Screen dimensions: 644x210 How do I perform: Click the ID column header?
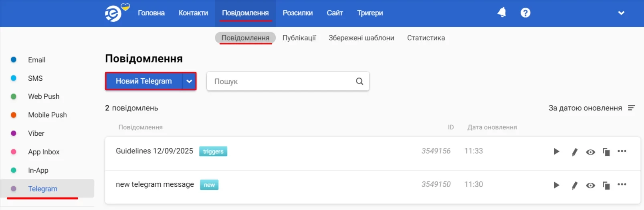coord(451,127)
